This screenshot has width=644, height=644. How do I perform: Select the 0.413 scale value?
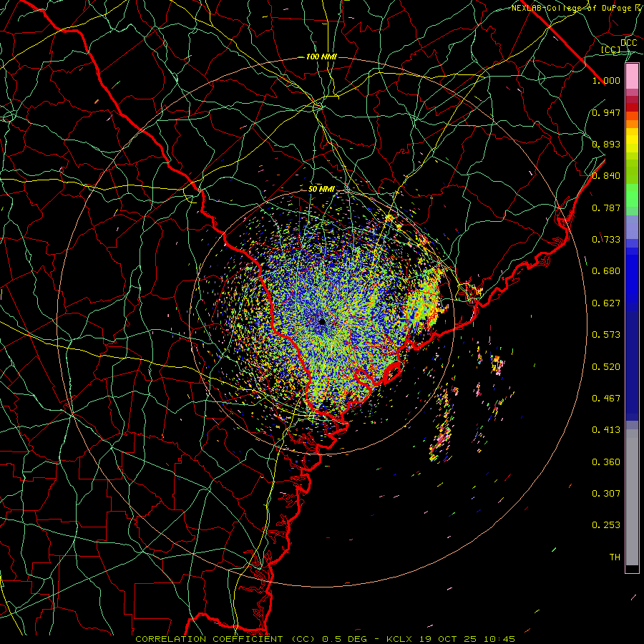tap(606, 430)
